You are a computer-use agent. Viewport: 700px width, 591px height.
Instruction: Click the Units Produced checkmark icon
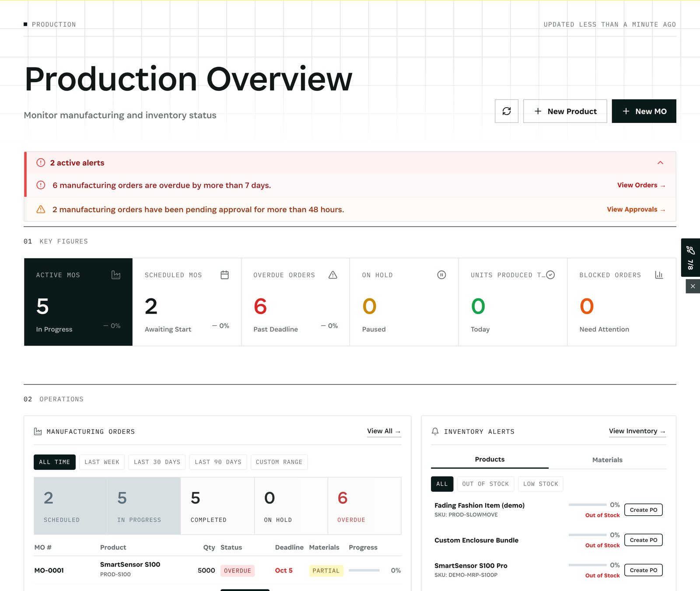(550, 275)
